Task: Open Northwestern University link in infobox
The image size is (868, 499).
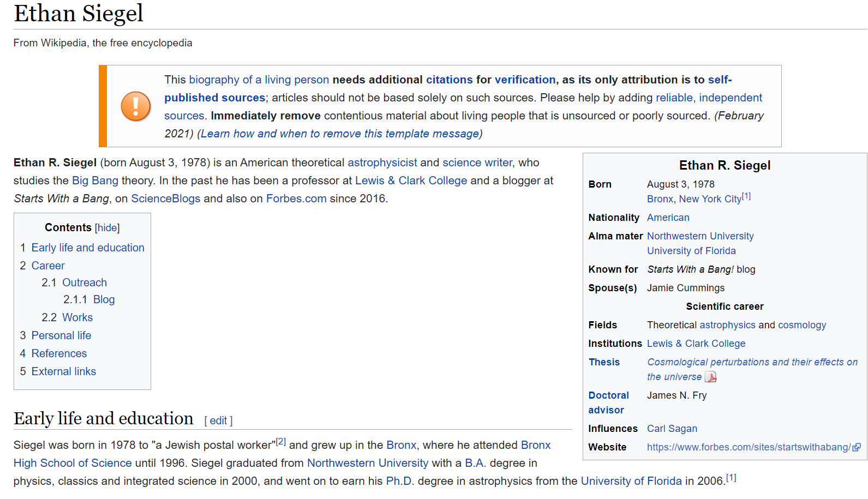Action: click(x=701, y=236)
